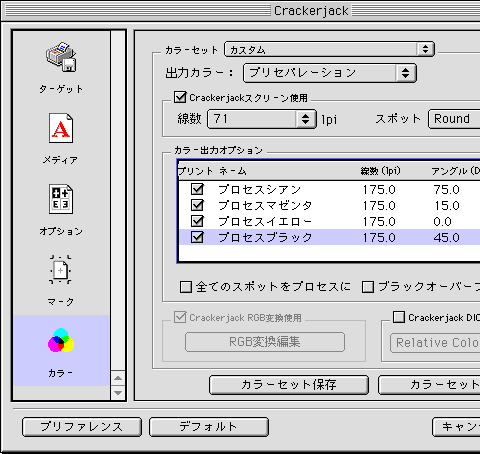Enable the Crackerjack DIC checkbox

(399, 317)
